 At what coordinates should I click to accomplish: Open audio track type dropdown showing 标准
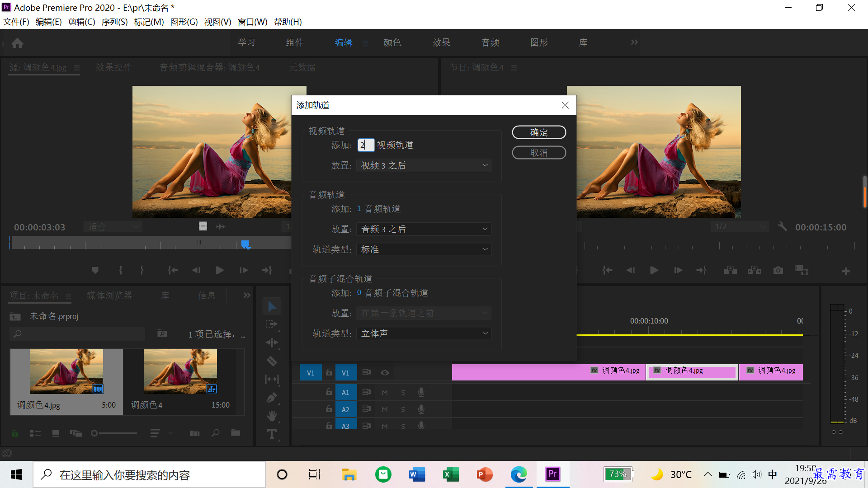tap(424, 249)
